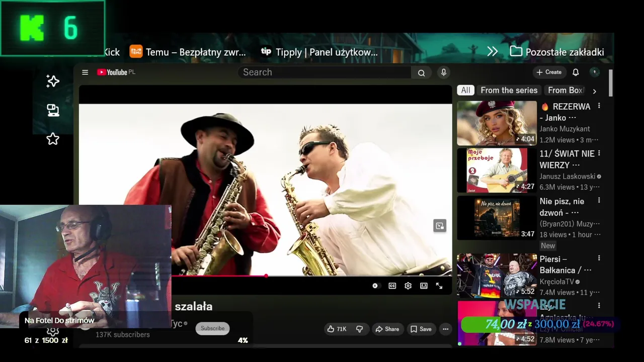Open the Kick bookmark
This screenshot has height=362, width=644.
point(112,52)
